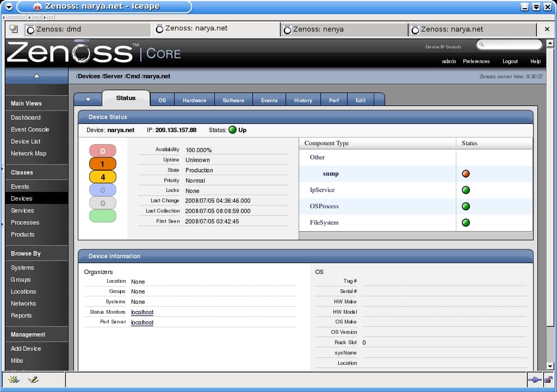Viewport: 557px width, 392px height.
Task: Switch to the Status tab
Action: tap(126, 98)
